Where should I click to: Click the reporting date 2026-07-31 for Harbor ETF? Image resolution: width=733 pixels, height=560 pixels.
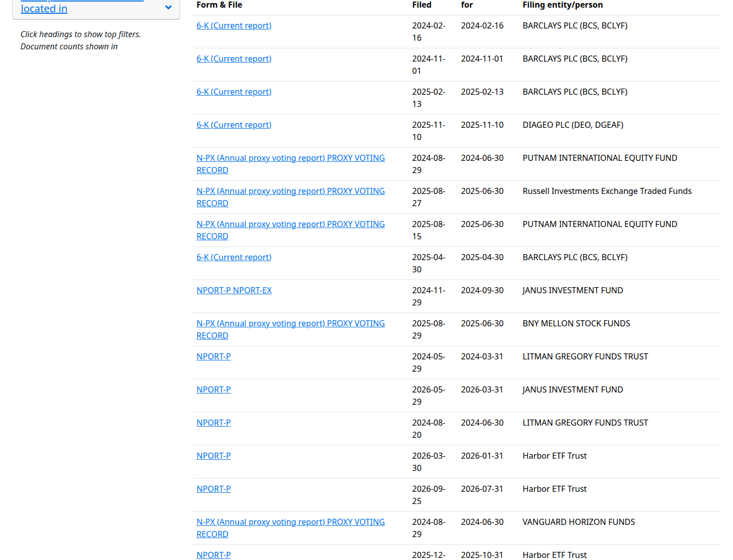[x=483, y=489]
